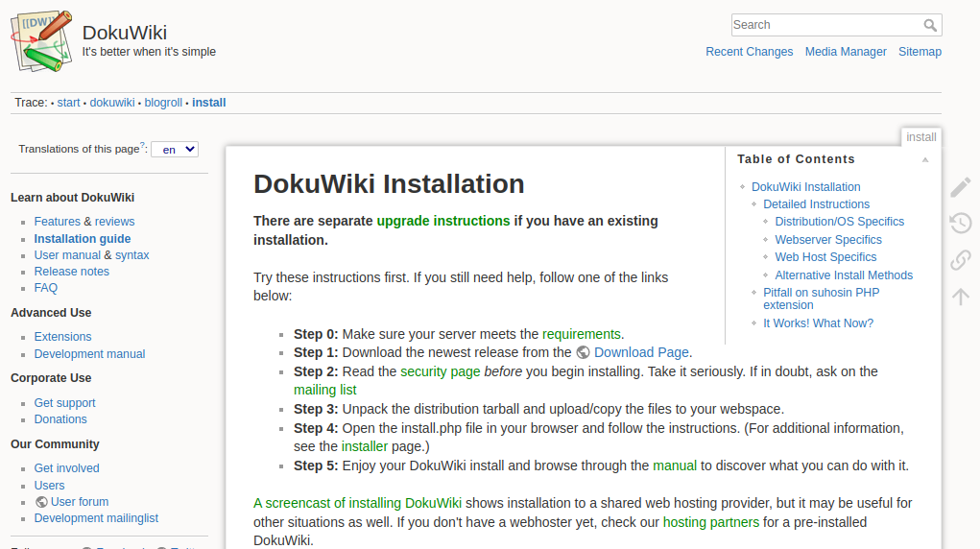Open Extensions sidebar link
Screen dimensions: 980x549
tap(63, 336)
